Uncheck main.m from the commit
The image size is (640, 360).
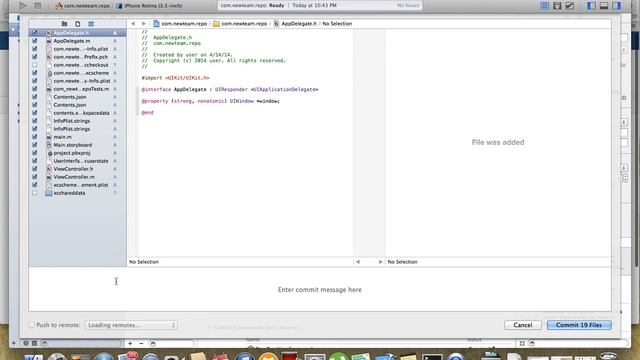pos(35,137)
